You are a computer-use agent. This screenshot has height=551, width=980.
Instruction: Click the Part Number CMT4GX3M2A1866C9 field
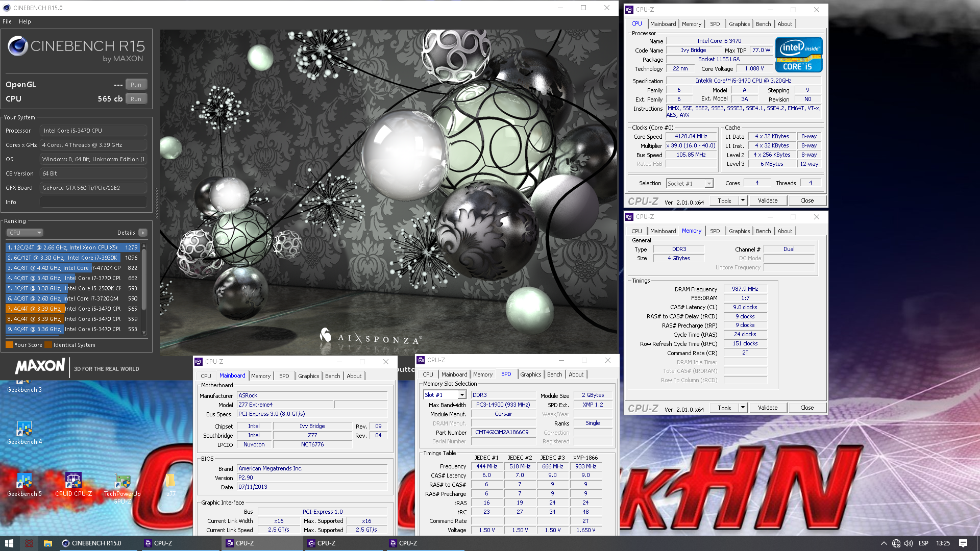[x=502, y=432]
